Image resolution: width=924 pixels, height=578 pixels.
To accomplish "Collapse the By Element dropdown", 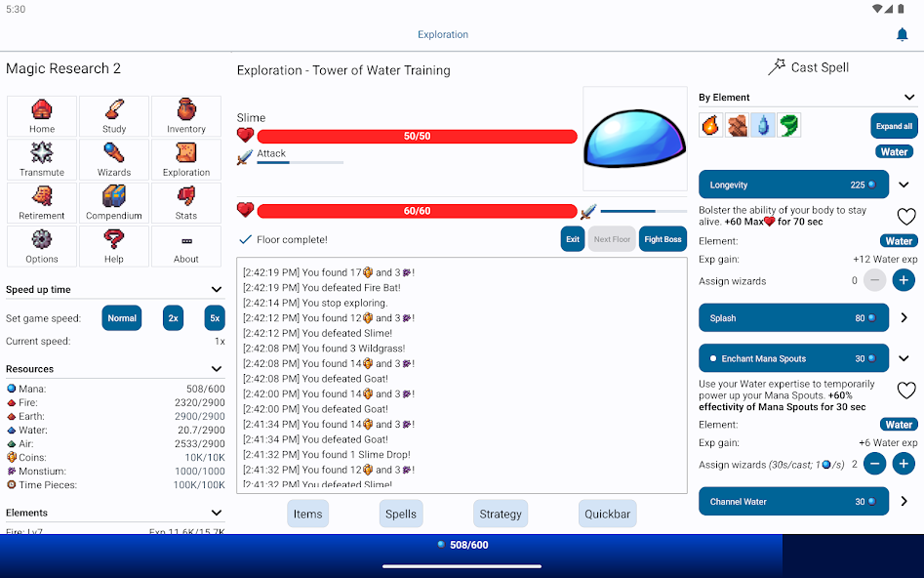I will pos(909,98).
